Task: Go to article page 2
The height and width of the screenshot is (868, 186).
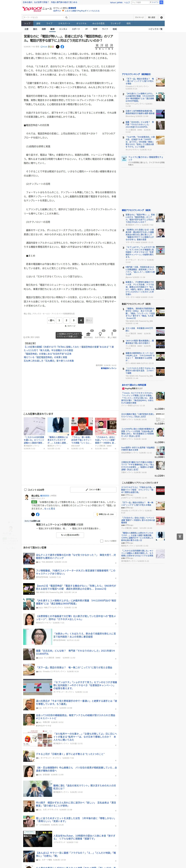Action: [66, 320]
